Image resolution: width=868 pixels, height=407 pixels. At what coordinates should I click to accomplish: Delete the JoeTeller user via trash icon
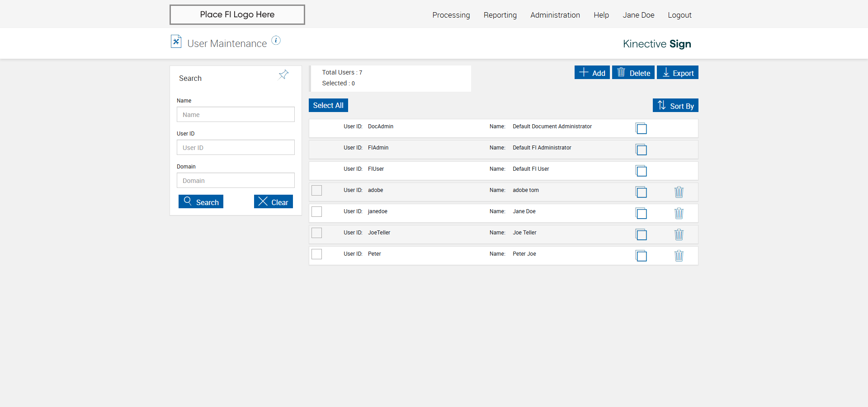coord(679,234)
